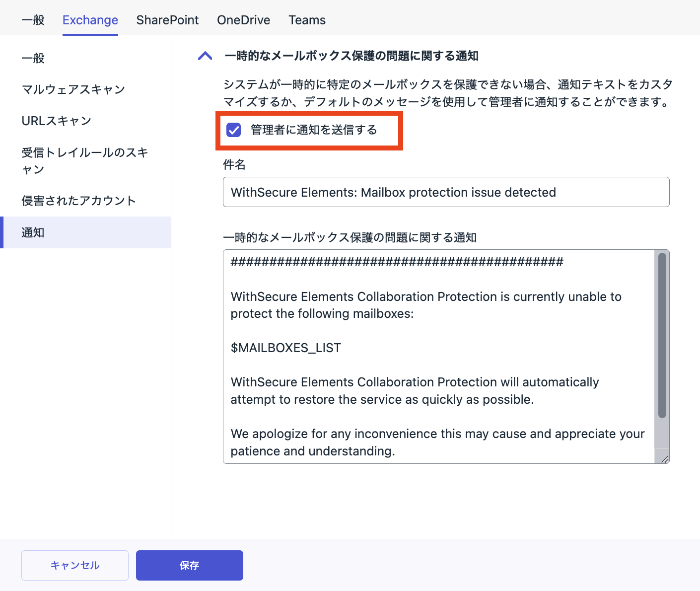The height and width of the screenshot is (591, 700).
Task: Uncheck 管理者に通知を送信する checkbox
Action: pyautogui.click(x=233, y=130)
